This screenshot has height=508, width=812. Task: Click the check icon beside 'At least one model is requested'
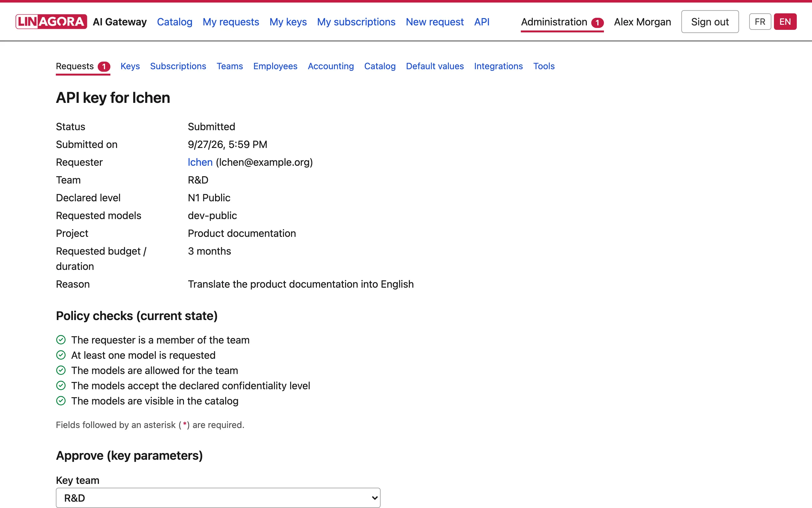[x=61, y=355]
